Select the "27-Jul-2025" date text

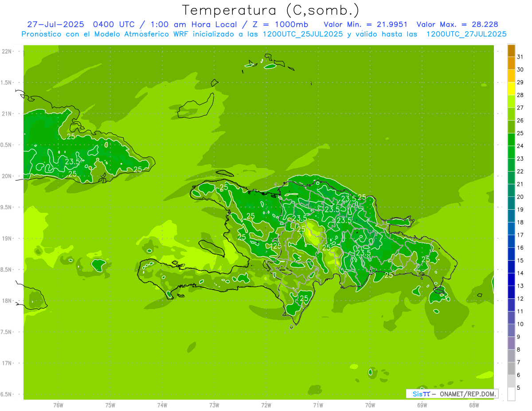55,24
